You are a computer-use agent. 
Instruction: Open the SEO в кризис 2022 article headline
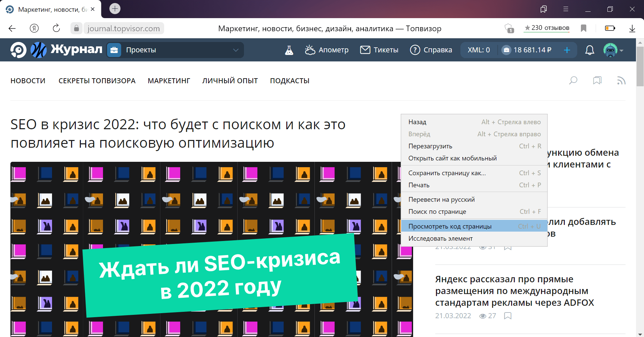point(178,134)
